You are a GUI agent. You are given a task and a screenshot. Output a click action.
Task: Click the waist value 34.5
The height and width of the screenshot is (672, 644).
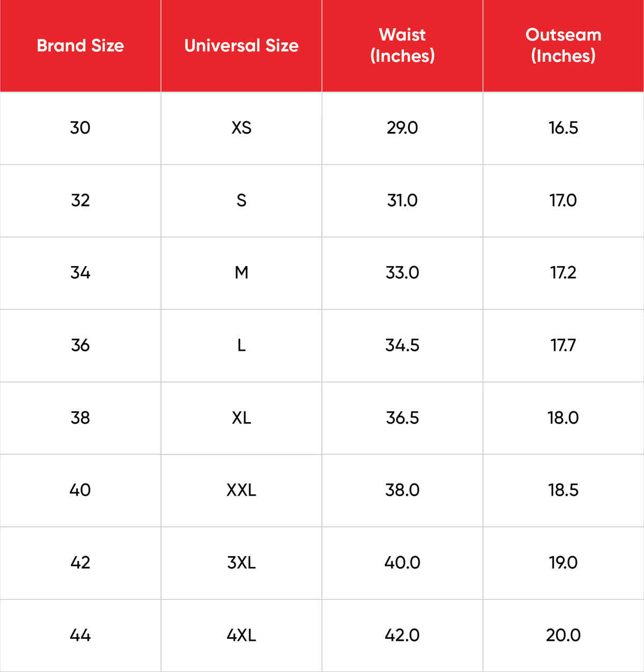point(402,345)
